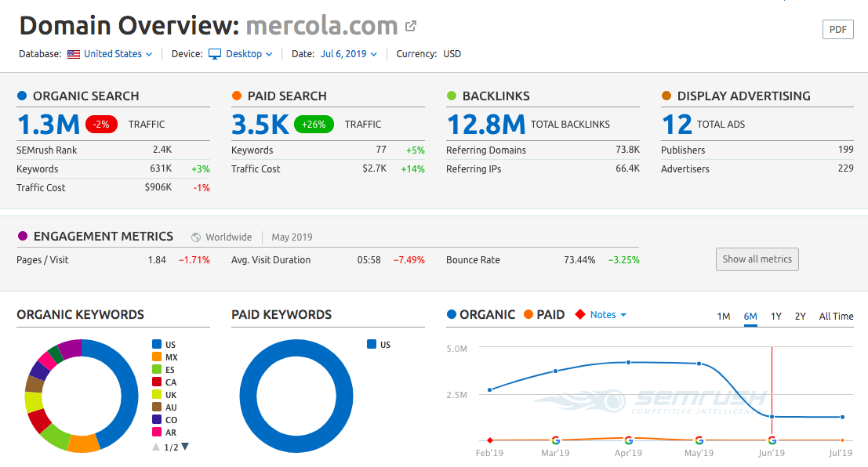
Task: Click the Show all metrics button
Action: [757, 259]
